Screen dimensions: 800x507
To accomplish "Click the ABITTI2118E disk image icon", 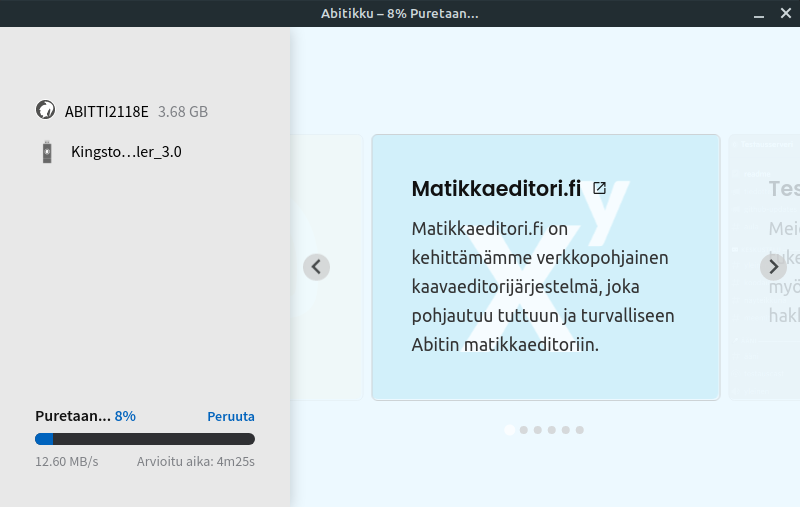I will (45, 111).
